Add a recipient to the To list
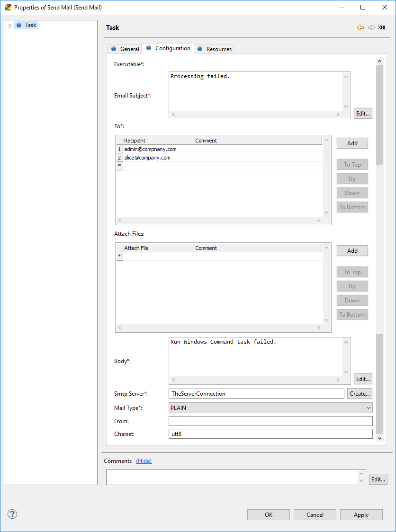396x532 pixels. tap(352, 143)
